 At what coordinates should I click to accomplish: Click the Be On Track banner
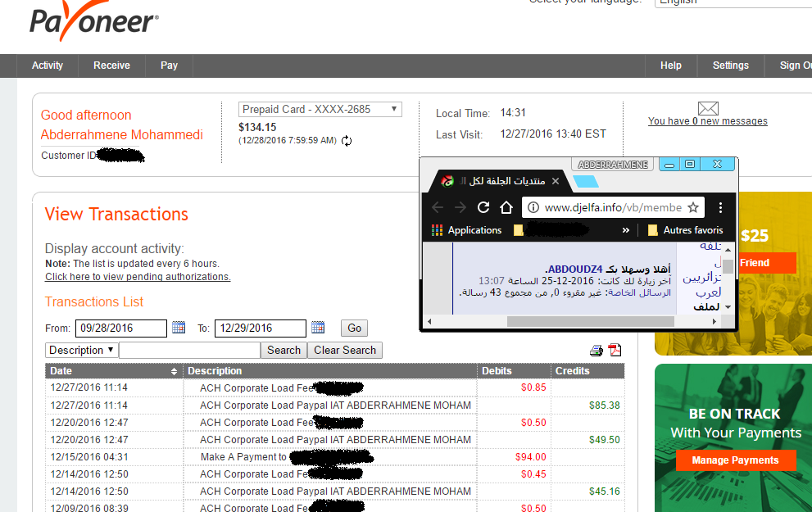733,438
